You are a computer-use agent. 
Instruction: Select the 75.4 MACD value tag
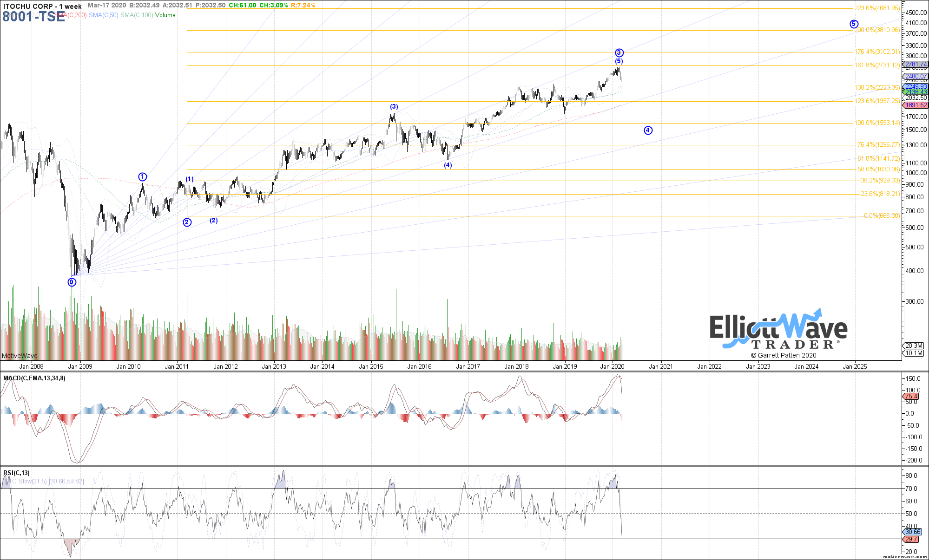910,396
